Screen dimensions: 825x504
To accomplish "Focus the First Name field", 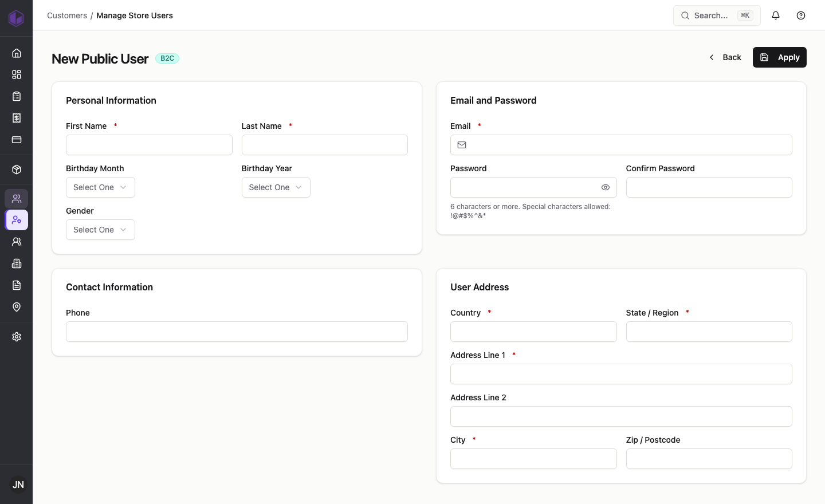I will tap(149, 145).
